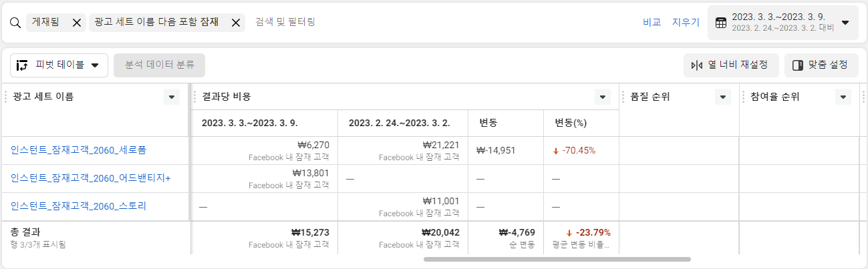Click the horizontal table scrollbar
The width and height of the screenshot is (868, 269).
(557, 259)
